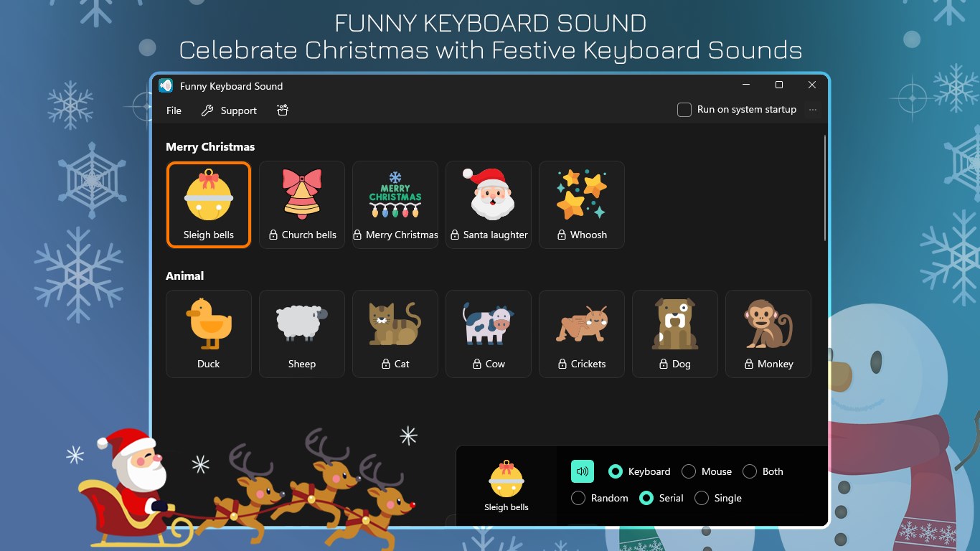Pick the Sheep animal sound

pyautogui.click(x=302, y=334)
